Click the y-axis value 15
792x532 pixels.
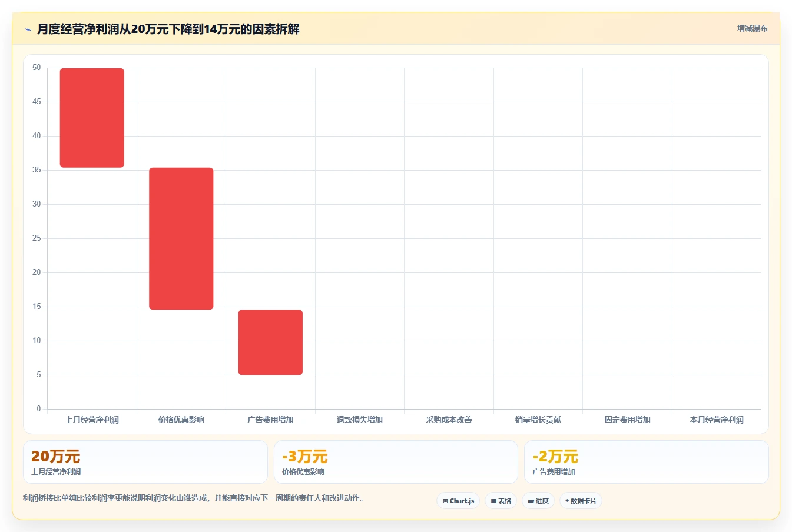(x=37, y=307)
